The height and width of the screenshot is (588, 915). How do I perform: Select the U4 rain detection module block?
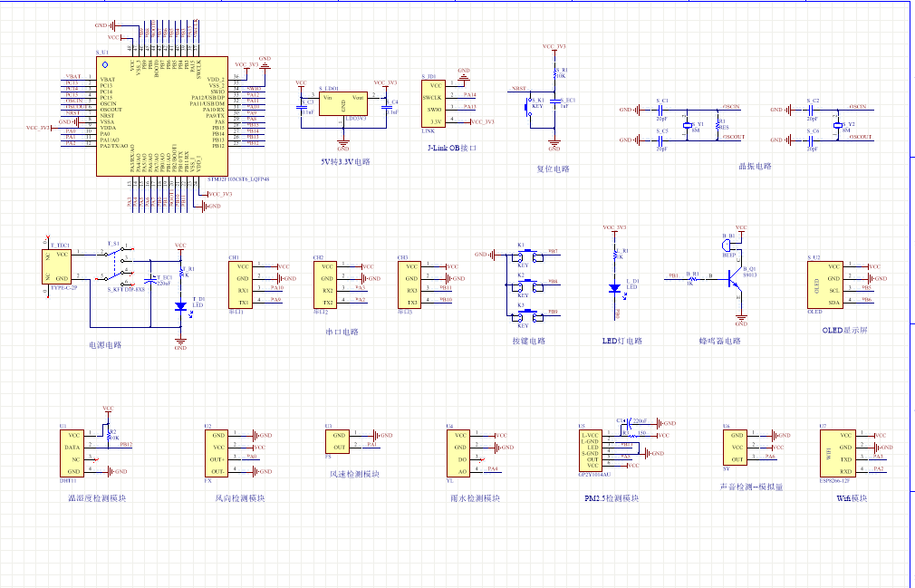(x=461, y=453)
